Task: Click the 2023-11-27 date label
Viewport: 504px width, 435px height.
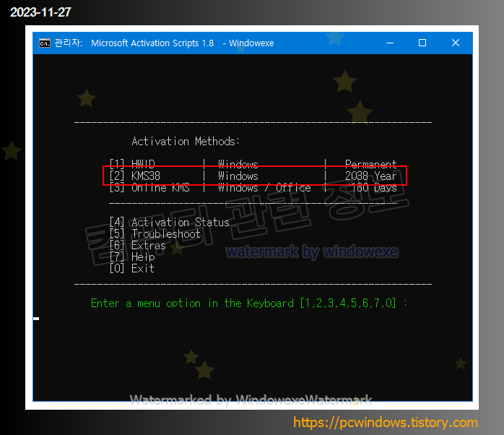Action: tap(40, 12)
